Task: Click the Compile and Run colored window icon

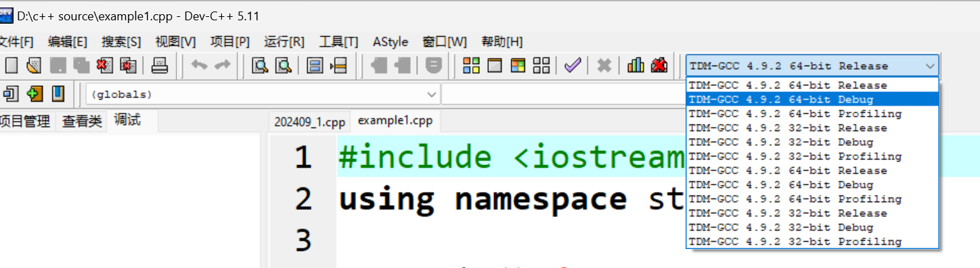Action: click(518, 66)
